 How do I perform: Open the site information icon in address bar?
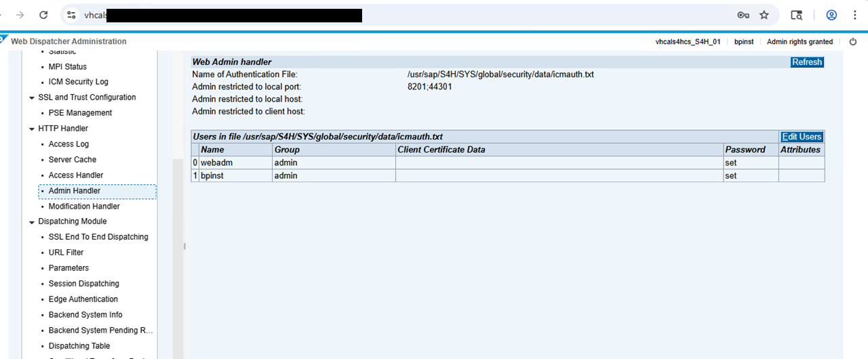tap(72, 15)
